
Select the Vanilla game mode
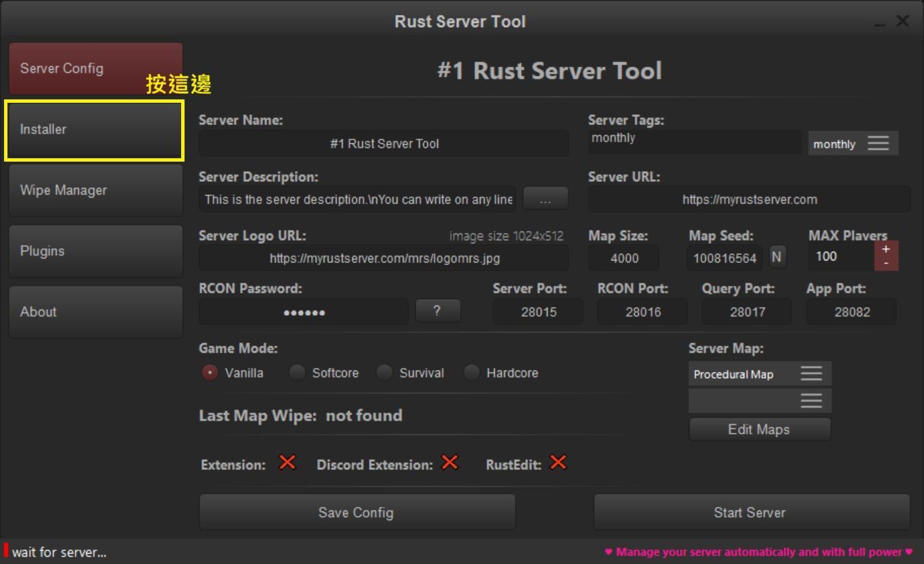210,372
